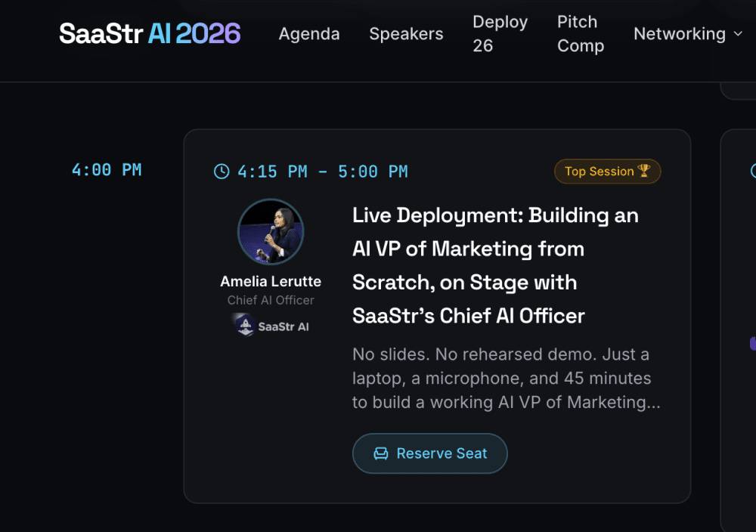Click the seat icon in Reserve Seat

381,453
